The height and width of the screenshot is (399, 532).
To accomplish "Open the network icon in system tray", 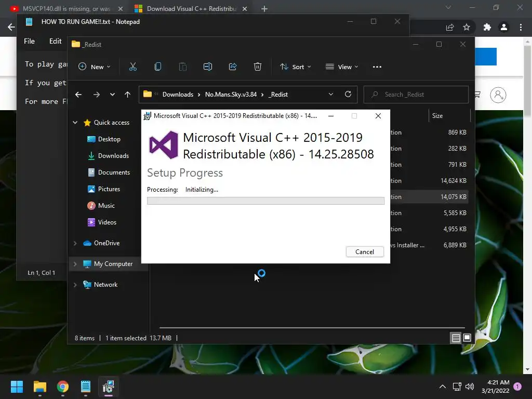I will (457, 387).
